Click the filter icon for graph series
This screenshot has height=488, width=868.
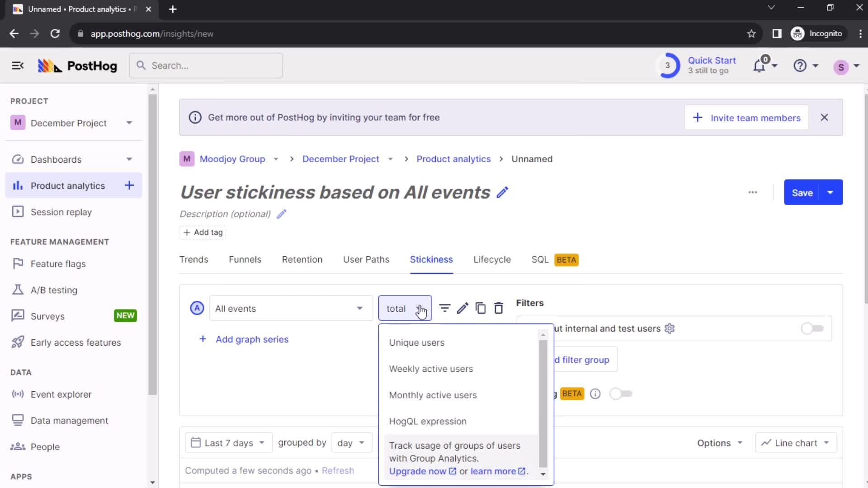(x=445, y=308)
